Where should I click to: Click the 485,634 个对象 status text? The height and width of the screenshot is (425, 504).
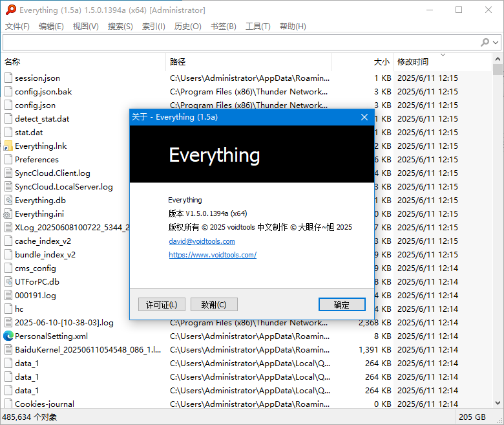tap(30, 417)
